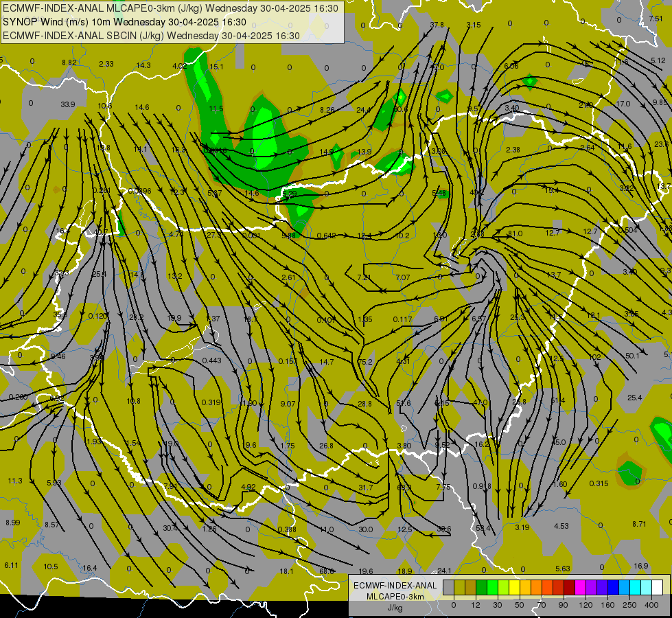This screenshot has height=618, width=672.
Task: Click the 7.21 grid value
Action: pyautogui.click(x=364, y=277)
